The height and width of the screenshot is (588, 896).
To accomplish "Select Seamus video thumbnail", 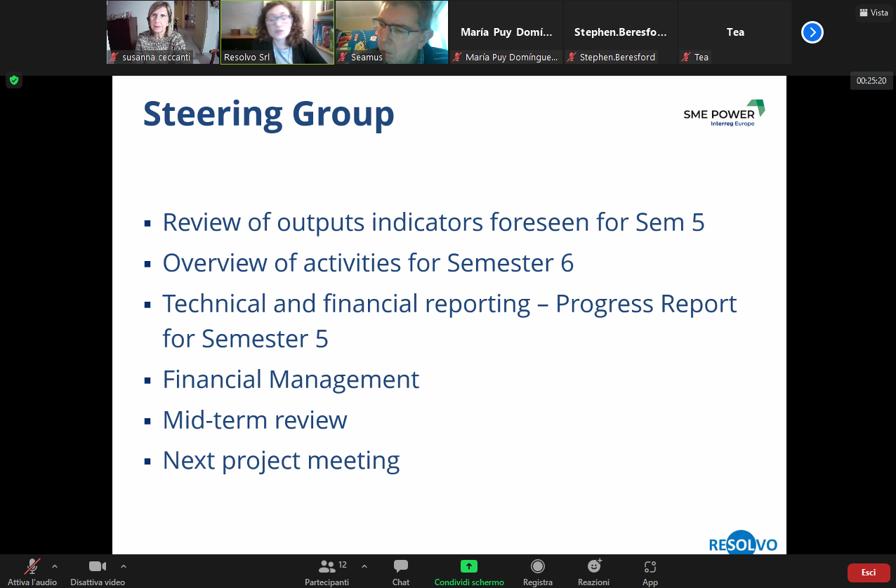I will 392,32.
